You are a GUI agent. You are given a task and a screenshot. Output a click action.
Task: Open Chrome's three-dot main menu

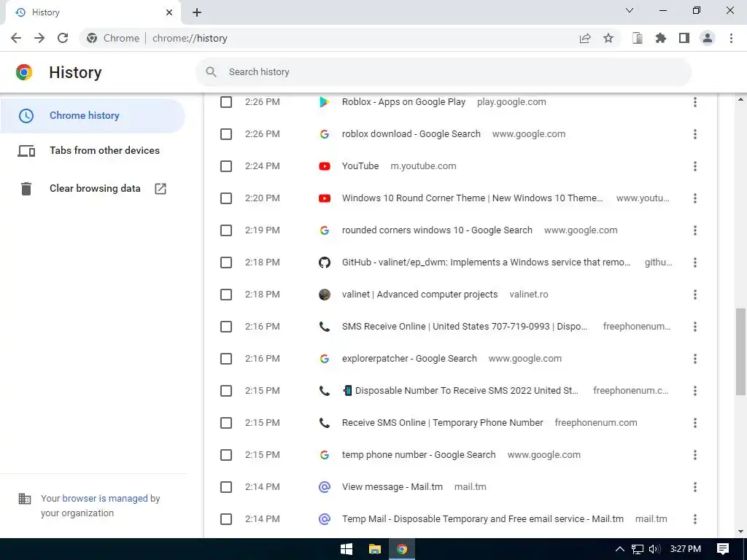pos(731,38)
